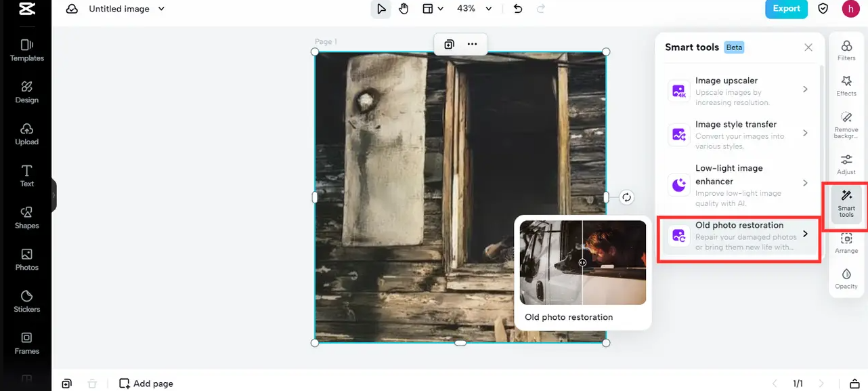Select Image style transfer smart tool
Viewport: 868px width, 391px height.
pyautogui.click(x=739, y=134)
